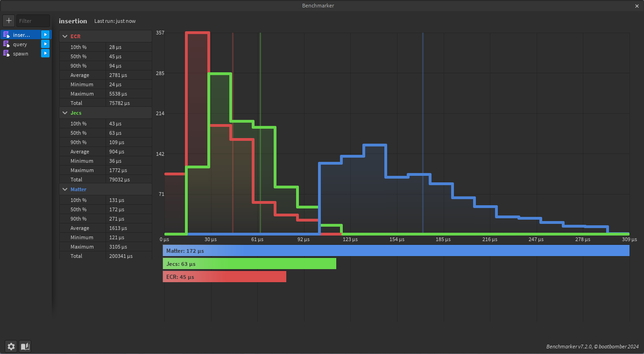Click the script icon beside spawn

tap(6, 53)
